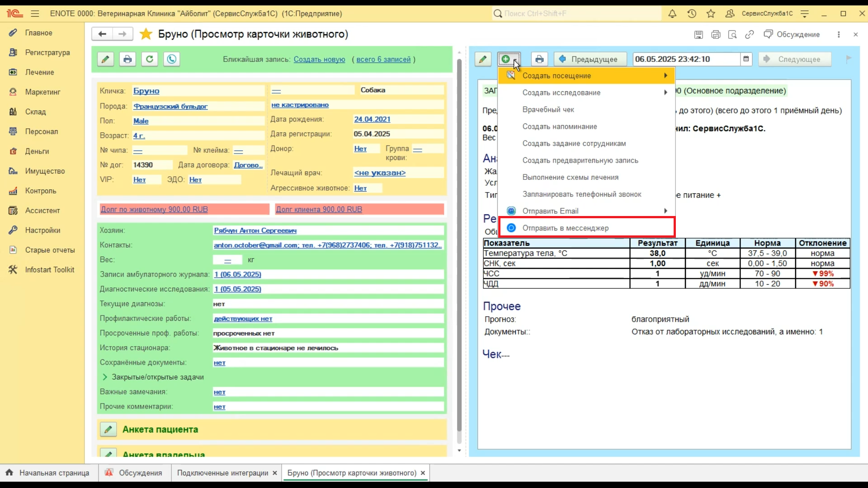Viewport: 868px width, 488px height.
Task: Click Создать новую appointment link
Action: point(319,59)
